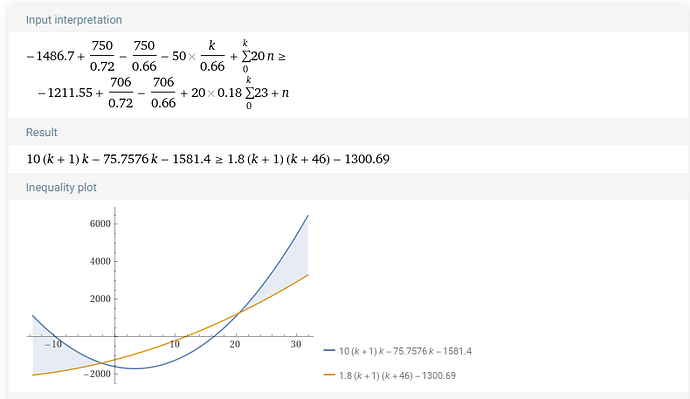
Task: Click the −2000 y-axis tick label
Action: (97, 374)
